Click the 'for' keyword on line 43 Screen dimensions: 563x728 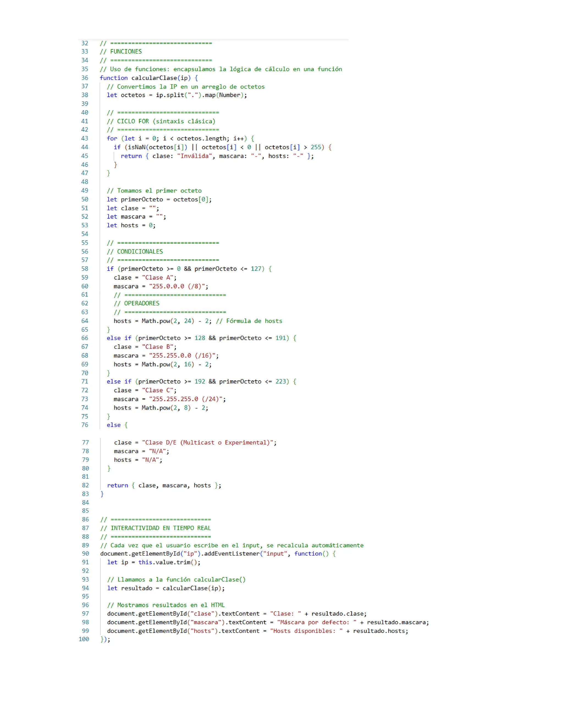click(112, 138)
